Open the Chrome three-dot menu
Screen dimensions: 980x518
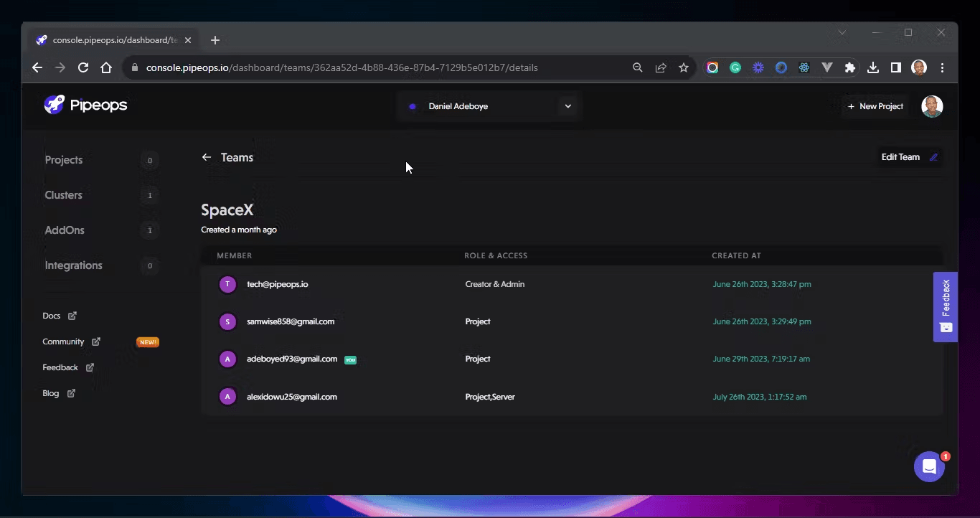coord(943,67)
